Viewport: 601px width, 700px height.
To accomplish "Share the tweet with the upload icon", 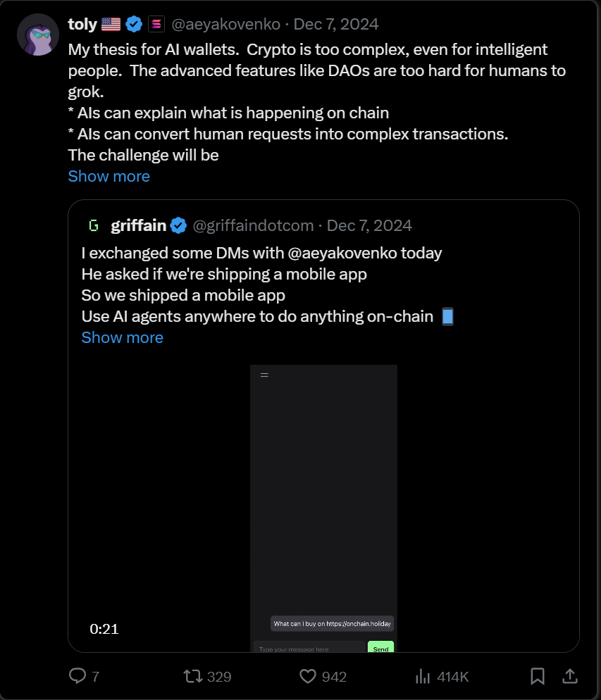I will click(569, 676).
